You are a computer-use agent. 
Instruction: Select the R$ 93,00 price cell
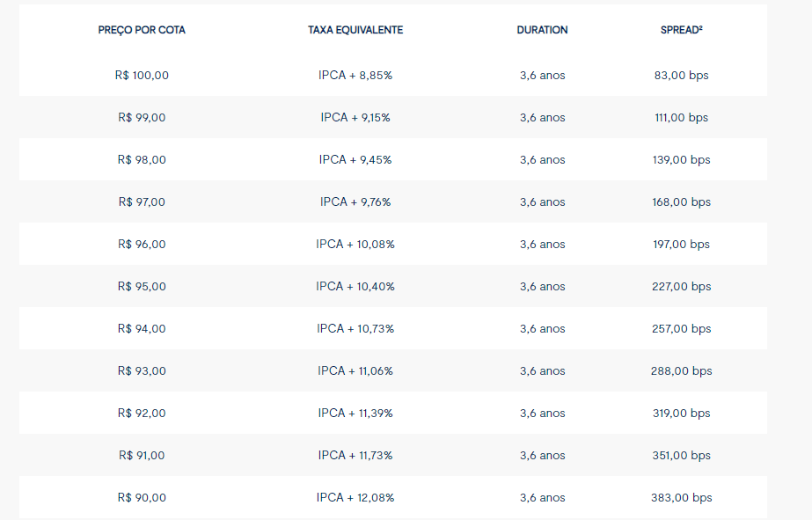pos(142,370)
